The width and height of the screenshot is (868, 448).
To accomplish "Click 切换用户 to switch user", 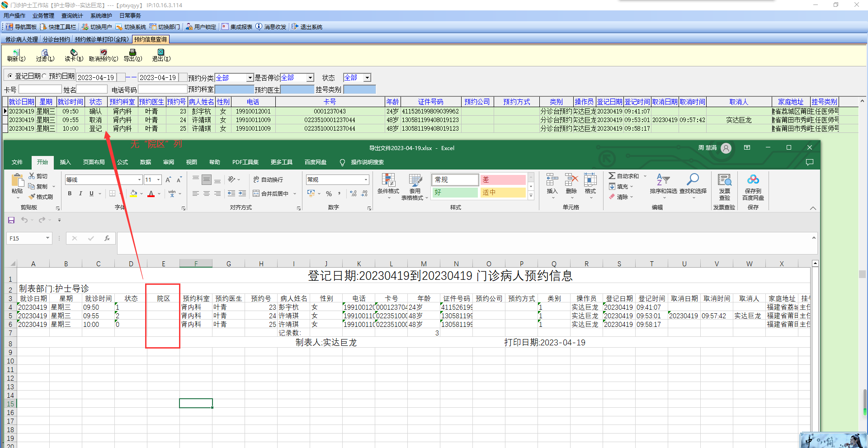I will point(97,27).
